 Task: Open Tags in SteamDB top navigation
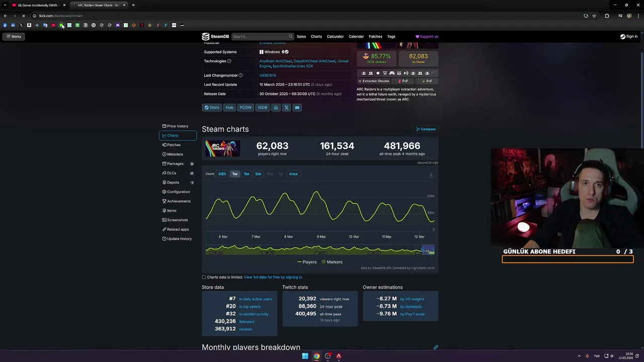click(391, 37)
